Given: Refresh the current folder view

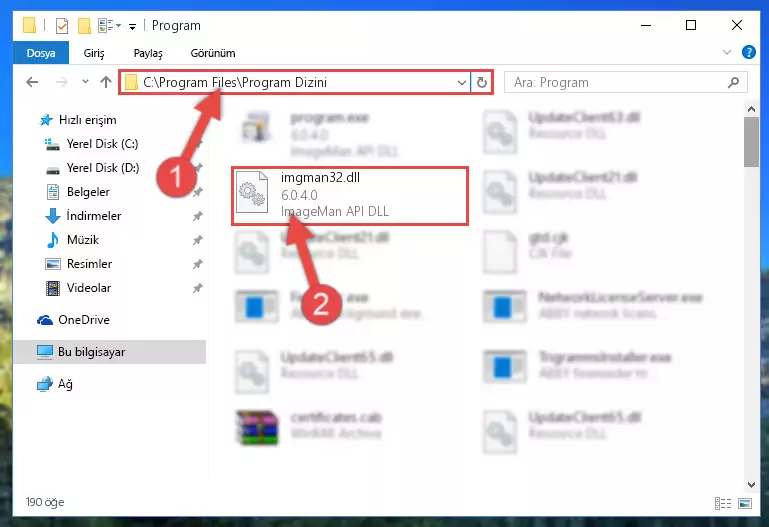Looking at the screenshot, I should click(482, 82).
